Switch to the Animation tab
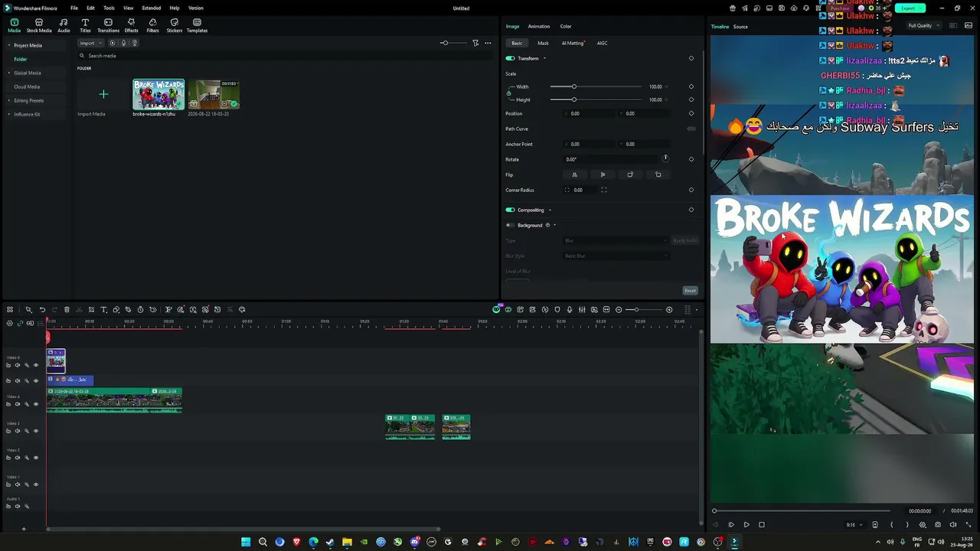Viewport: 980px width, 551px height. pyautogui.click(x=539, y=27)
